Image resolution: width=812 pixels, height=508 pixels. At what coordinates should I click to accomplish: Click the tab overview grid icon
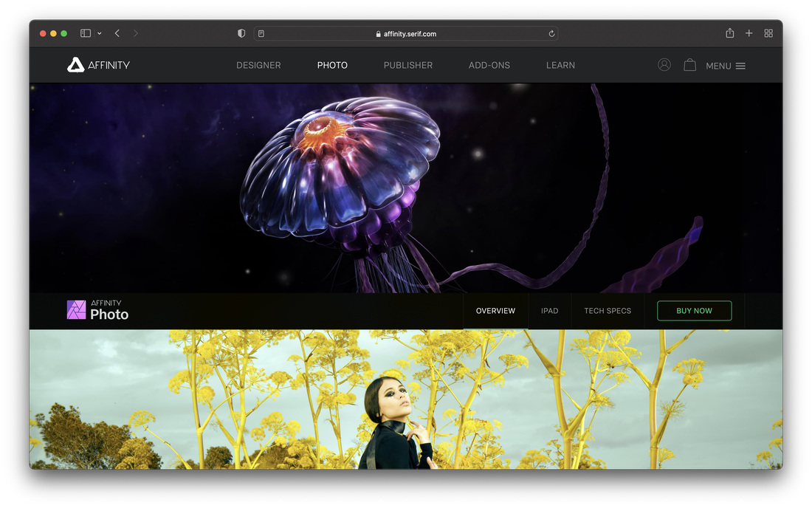click(768, 33)
